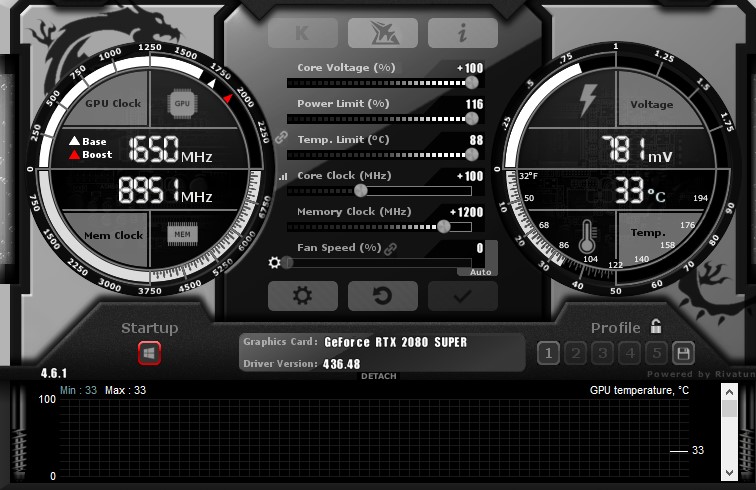
Task: Toggle the profile lock icon
Action: [656, 326]
